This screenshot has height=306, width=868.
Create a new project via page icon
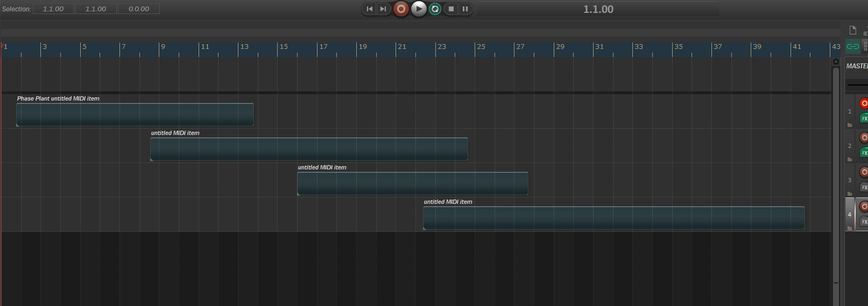852,30
